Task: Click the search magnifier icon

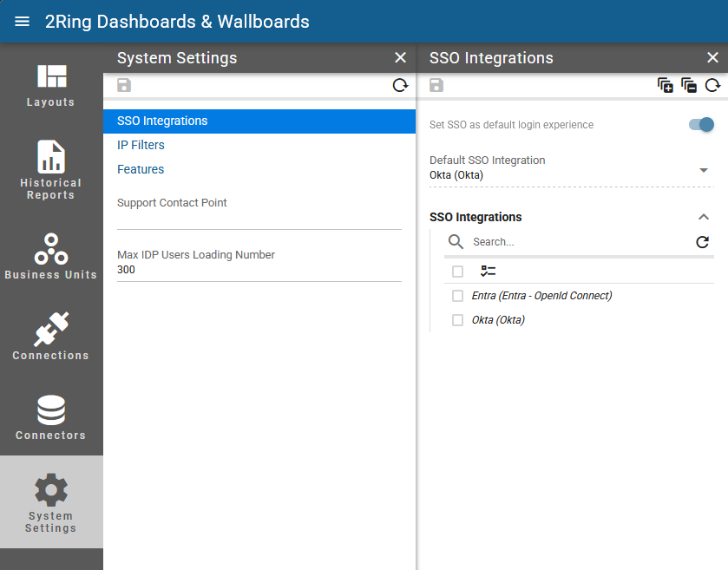Action: (456, 242)
